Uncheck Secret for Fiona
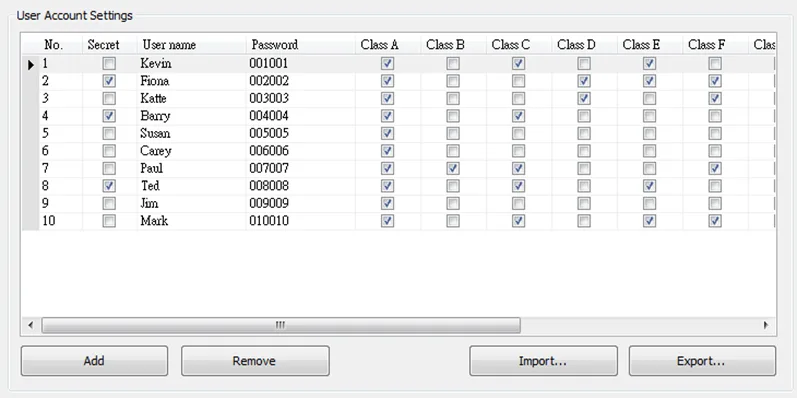This screenshot has width=797, height=398. 109,81
